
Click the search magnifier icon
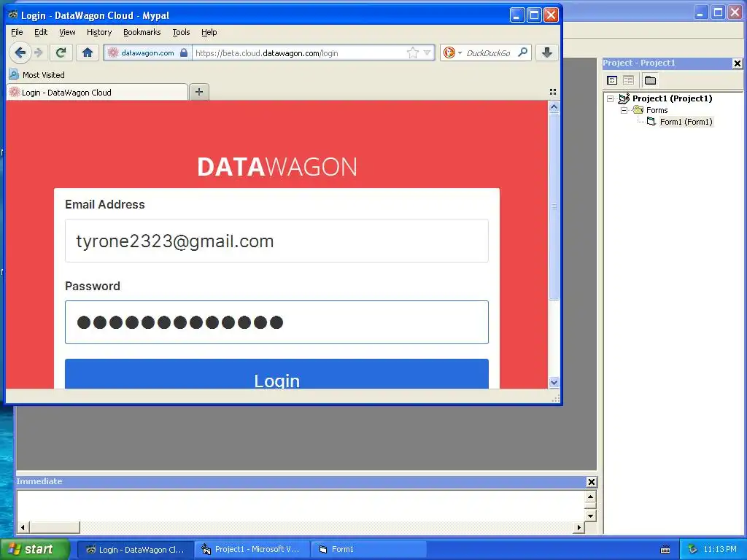click(x=522, y=52)
